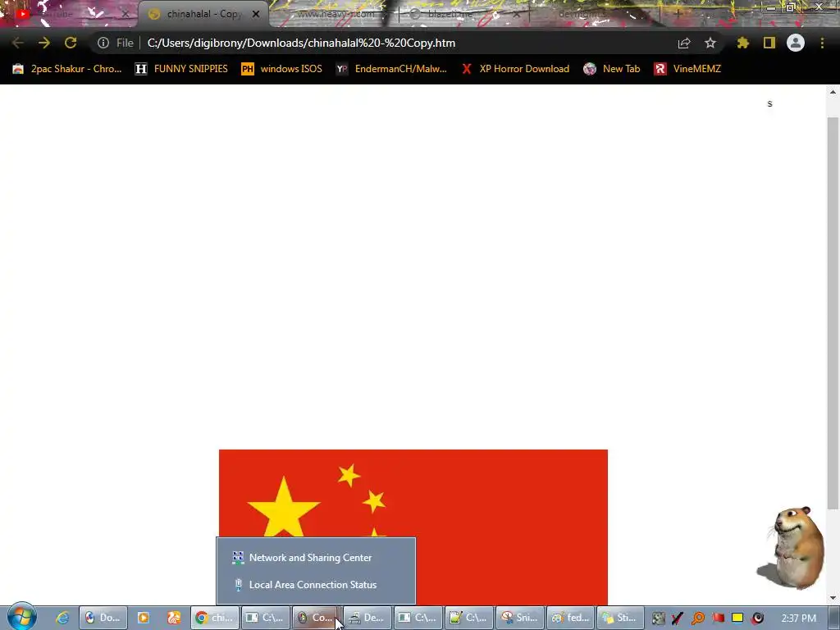Open the De... taskbar button

coord(367,618)
